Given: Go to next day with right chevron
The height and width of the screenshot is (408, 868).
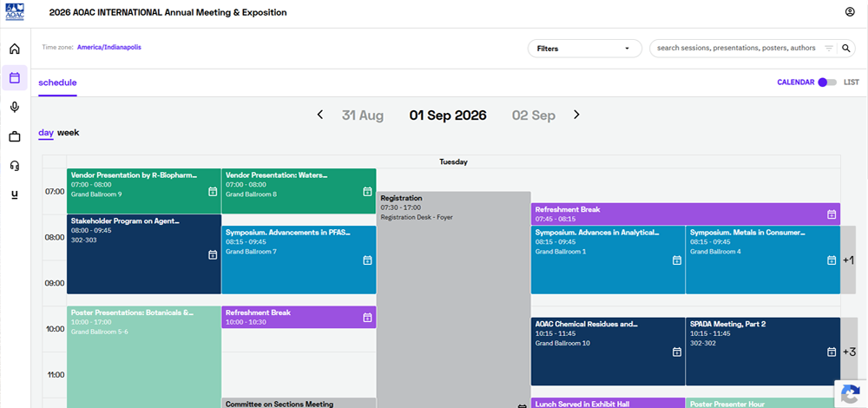Looking at the screenshot, I should click(576, 115).
